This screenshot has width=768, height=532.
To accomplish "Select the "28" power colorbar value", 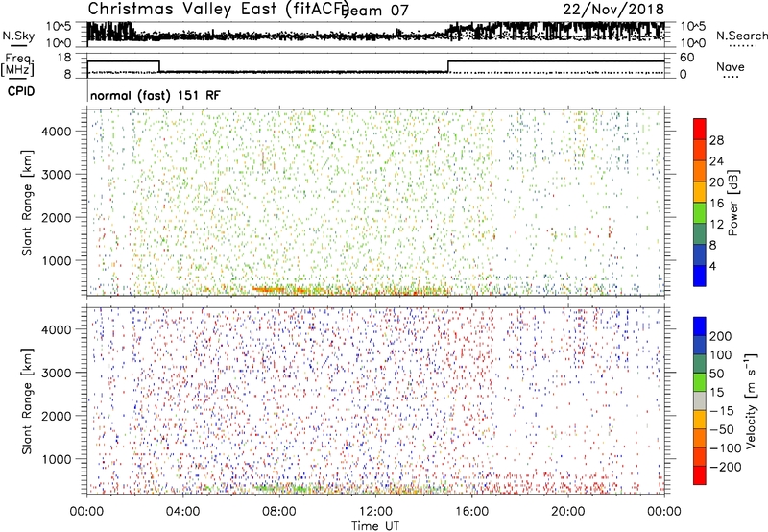I will (716, 140).
